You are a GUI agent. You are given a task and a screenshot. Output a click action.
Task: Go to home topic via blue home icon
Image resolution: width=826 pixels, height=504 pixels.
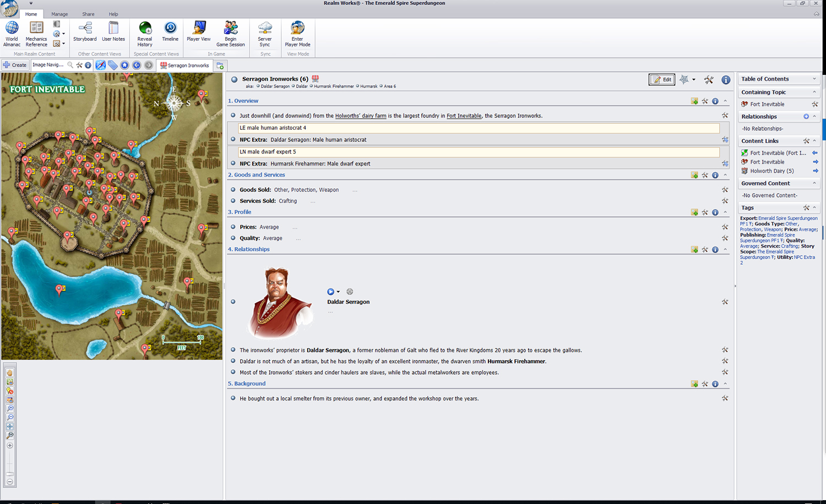click(125, 65)
